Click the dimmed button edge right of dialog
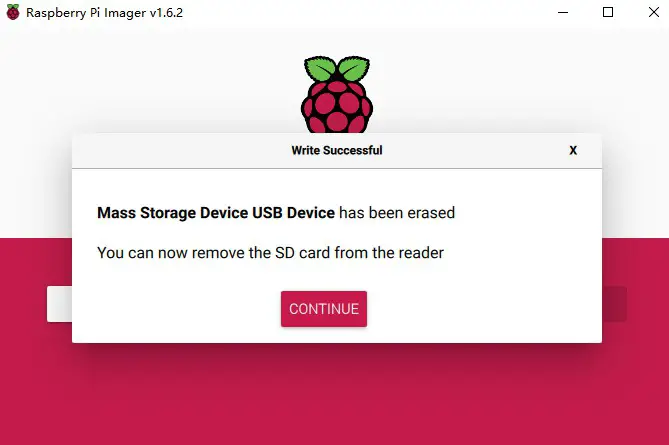The image size is (669, 445). tap(614, 304)
